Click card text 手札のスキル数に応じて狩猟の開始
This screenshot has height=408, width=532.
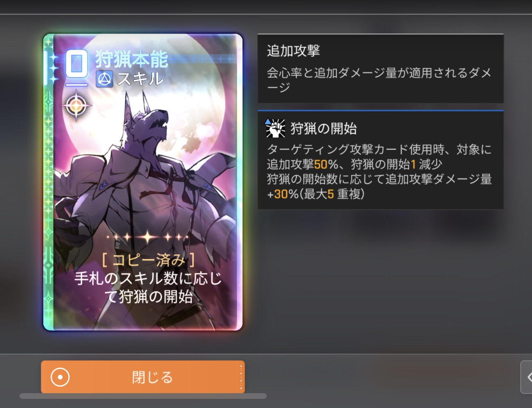click(148, 288)
